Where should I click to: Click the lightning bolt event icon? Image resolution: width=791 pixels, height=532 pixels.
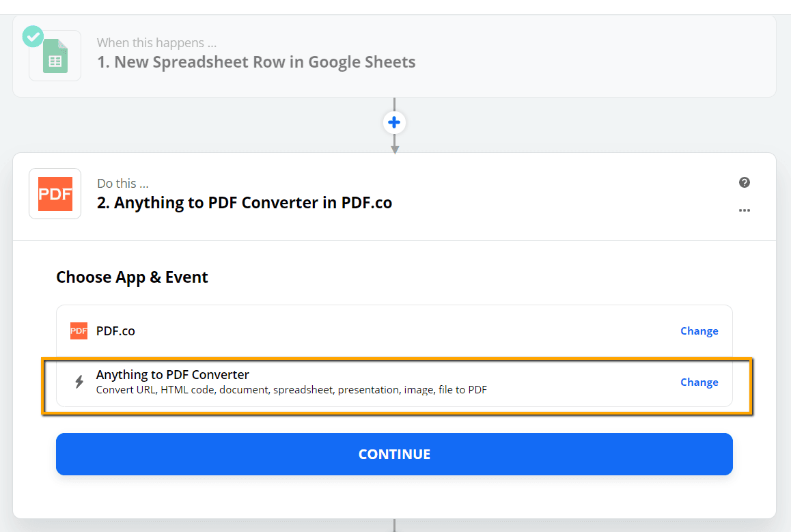(79, 382)
